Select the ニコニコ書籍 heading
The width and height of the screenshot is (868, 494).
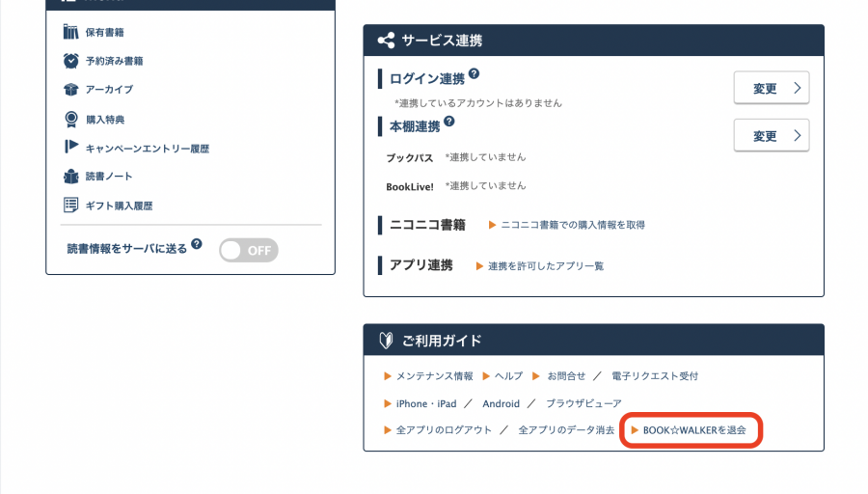coord(427,225)
